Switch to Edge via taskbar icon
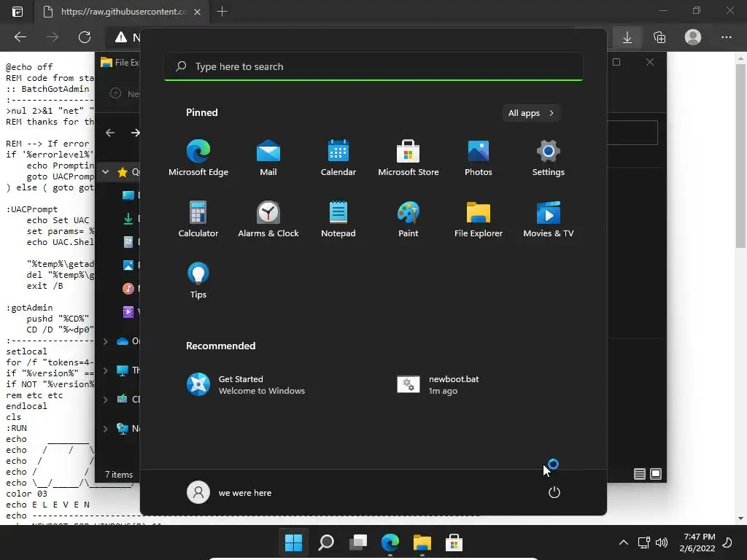 tap(390, 542)
